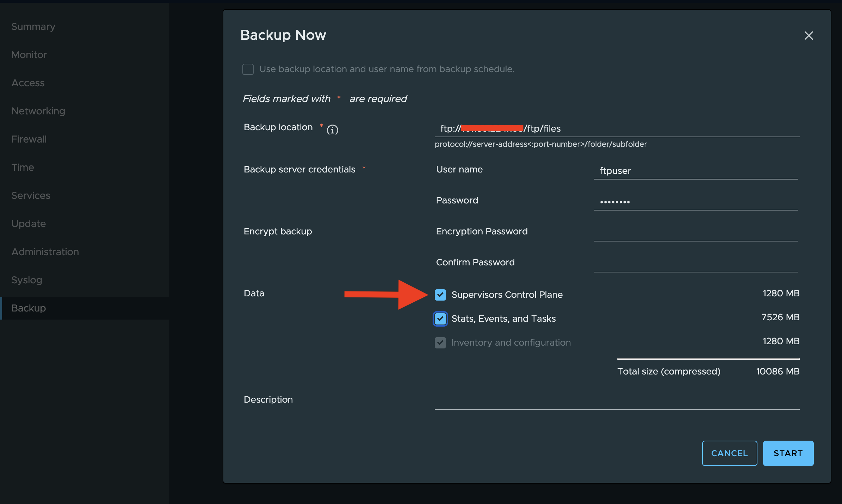Click the Password field
This screenshot has width=842, height=504.
coord(696,202)
